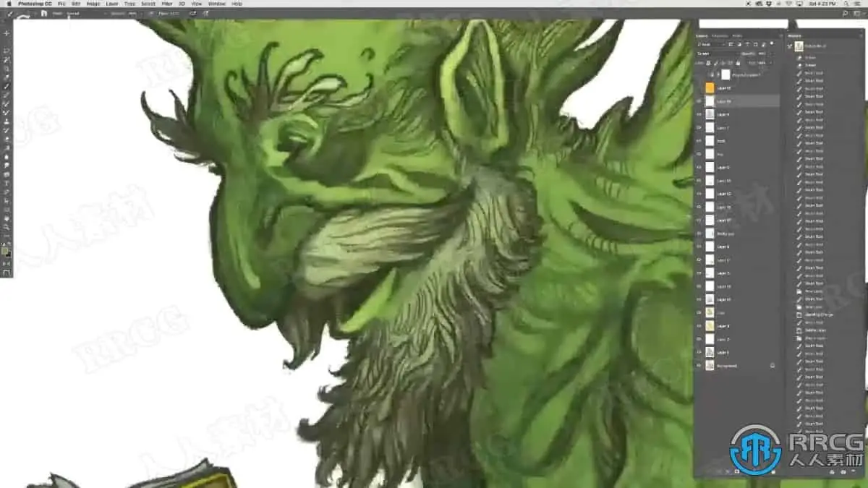Filter layers by pixel type icon
The width and height of the screenshot is (868, 488).
pyautogui.click(x=730, y=44)
